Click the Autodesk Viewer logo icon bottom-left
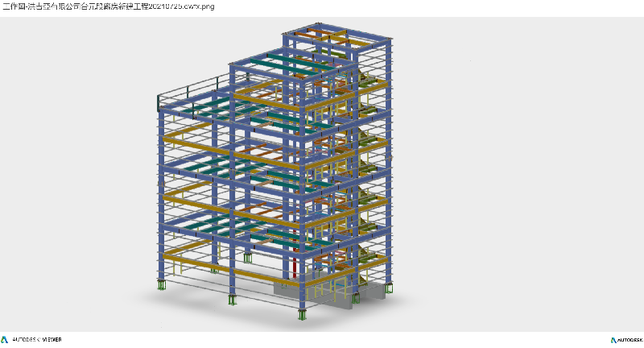Image resolution: width=644 pixels, height=348 pixels. click(6, 339)
